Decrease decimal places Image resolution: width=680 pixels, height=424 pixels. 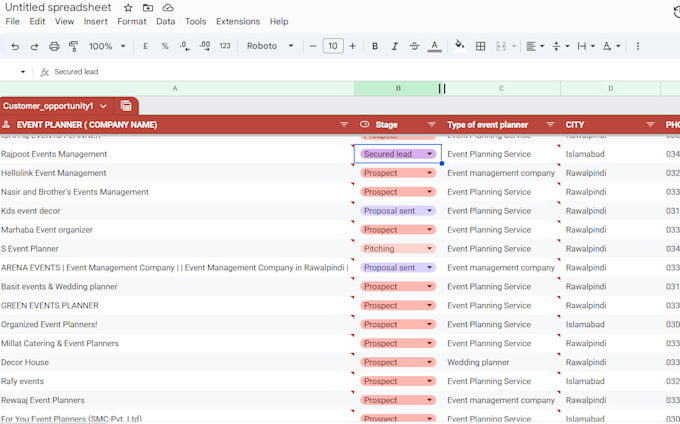[185, 46]
